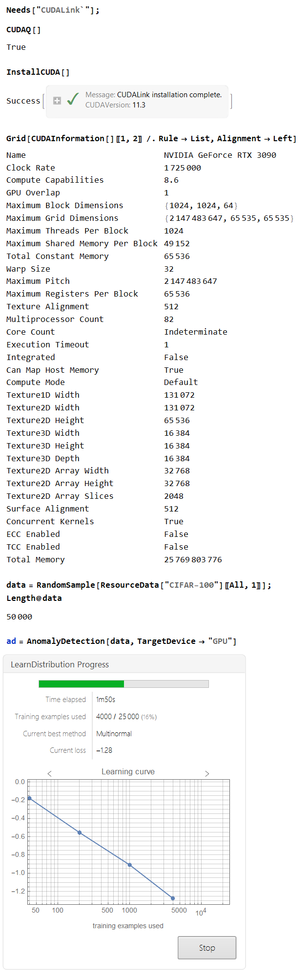The image size is (308, 980).
Task: Expand the Success message plus icon
Action: 57,101
